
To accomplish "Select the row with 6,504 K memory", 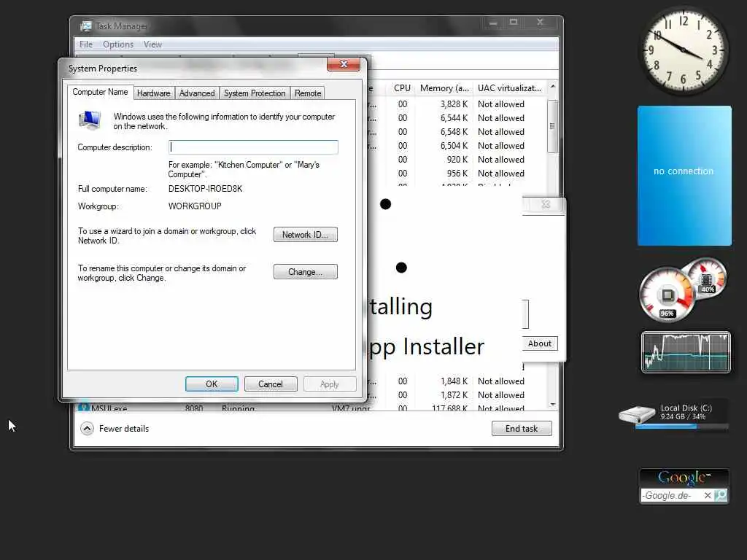I will [x=457, y=145].
